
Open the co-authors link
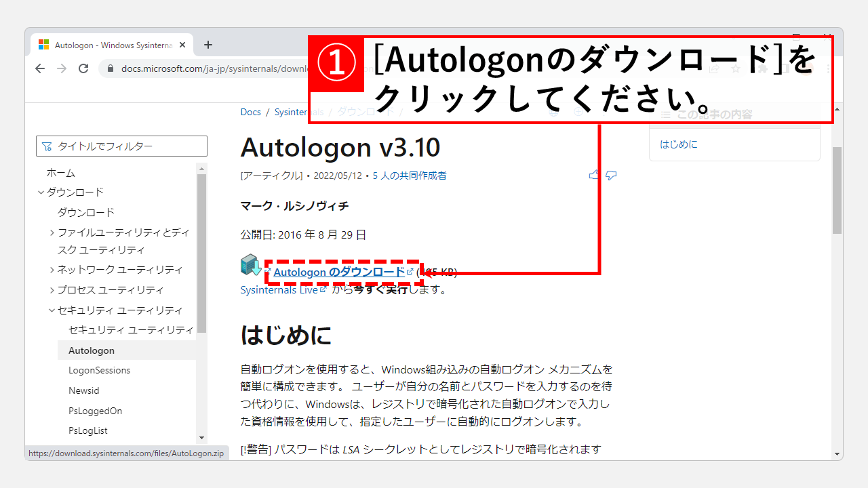click(x=410, y=176)
